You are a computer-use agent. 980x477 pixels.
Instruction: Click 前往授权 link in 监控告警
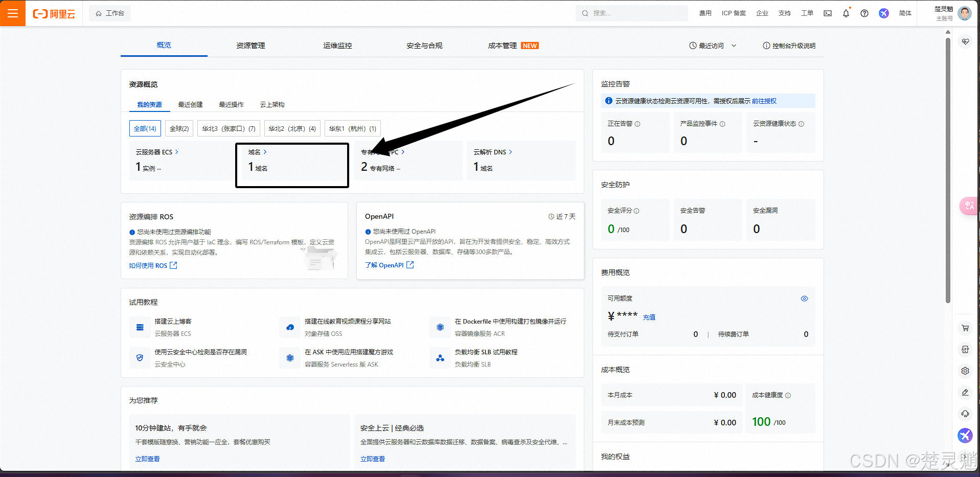coord(764,101)
